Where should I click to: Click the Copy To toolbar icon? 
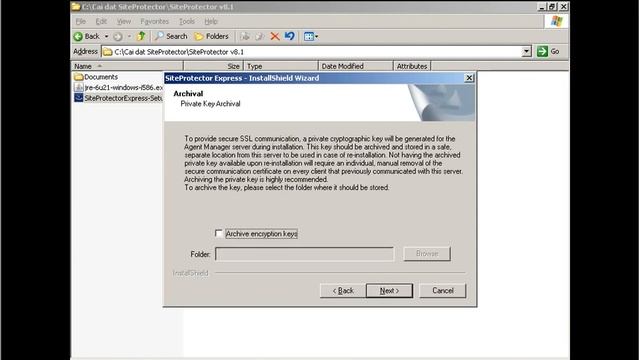260,37
